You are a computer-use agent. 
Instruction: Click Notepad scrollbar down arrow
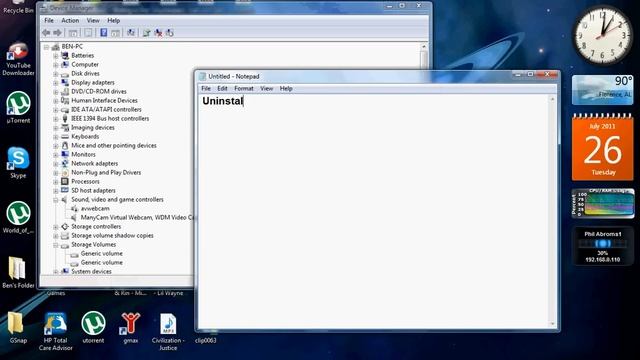(553, 323)
